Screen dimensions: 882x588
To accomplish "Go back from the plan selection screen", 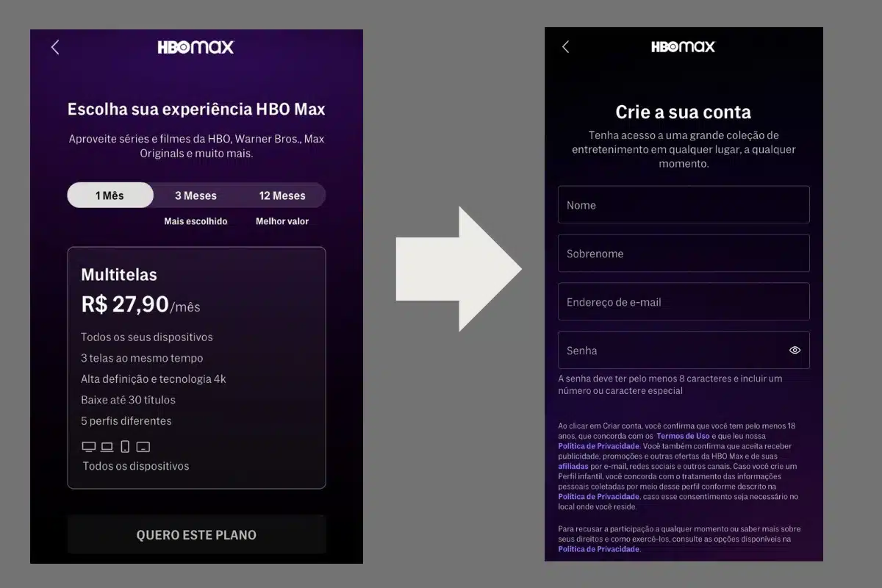I will click(55, 47).
